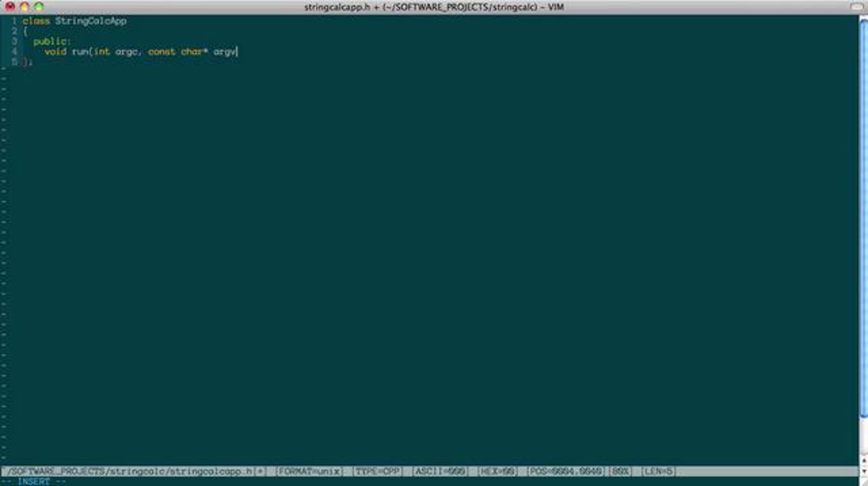Image resolution: width=868 pixels, height=486 pixels.
Task: Click FORMAT=unix indicator in status line
Action: (309, 472)
